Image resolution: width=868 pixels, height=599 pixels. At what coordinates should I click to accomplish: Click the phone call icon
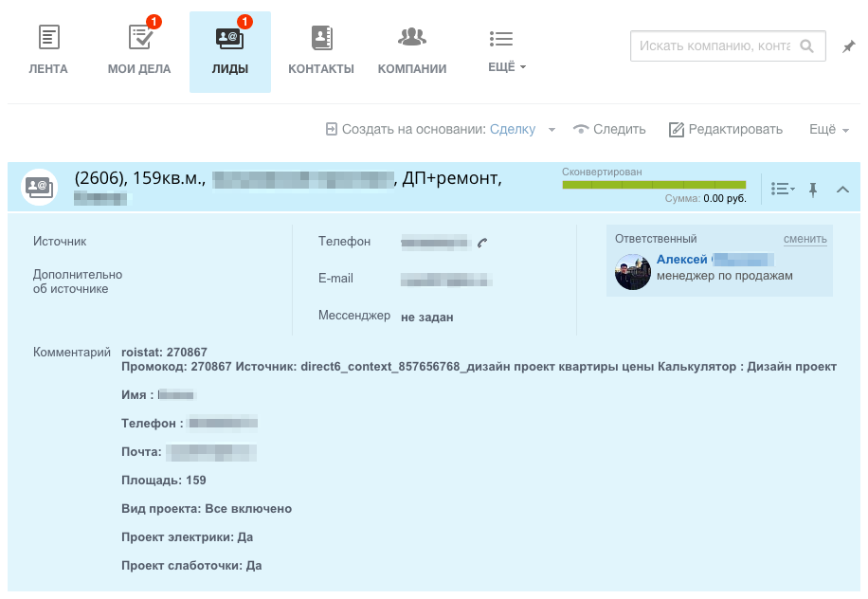pos(482,243)
